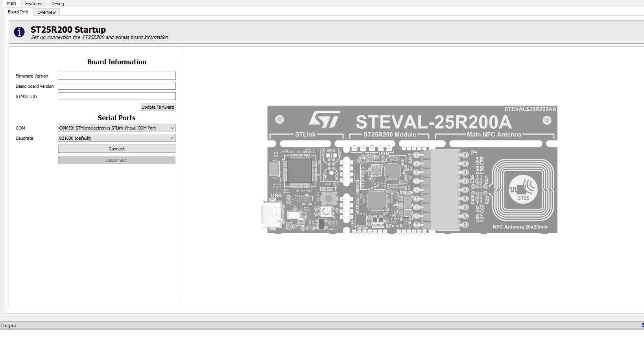The image size is (644, 363).
Task: Click the greyed-out Disconnect button
Action: (117, 160)
